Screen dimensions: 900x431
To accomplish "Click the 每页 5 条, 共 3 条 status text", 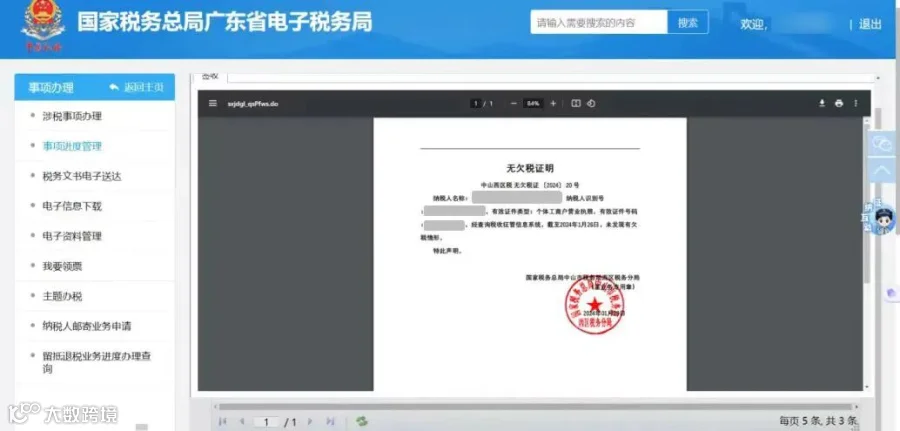I will [x=818, y=421].
